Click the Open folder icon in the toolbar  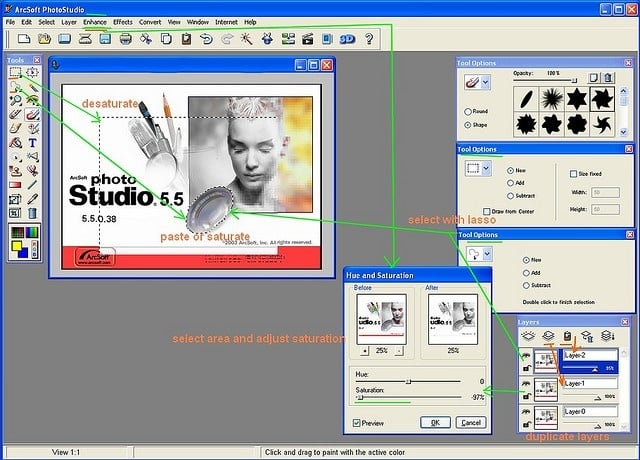(44, 39)
